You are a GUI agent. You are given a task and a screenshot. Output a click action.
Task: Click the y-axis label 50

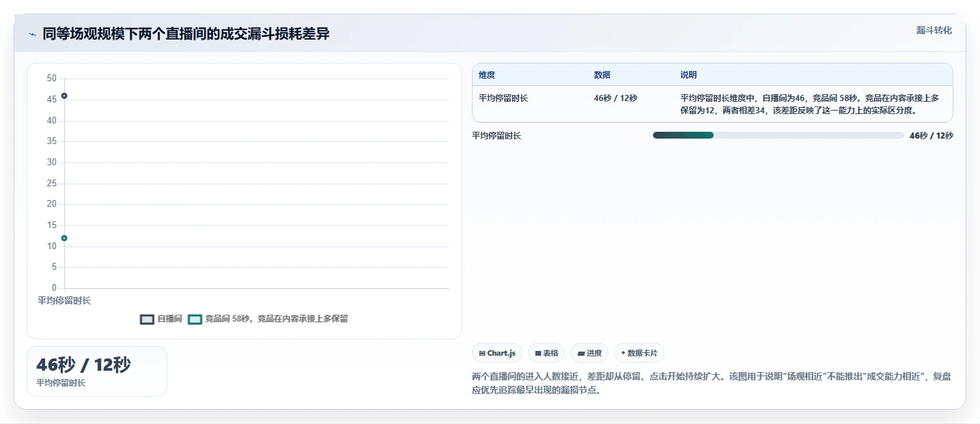point(52,79)
